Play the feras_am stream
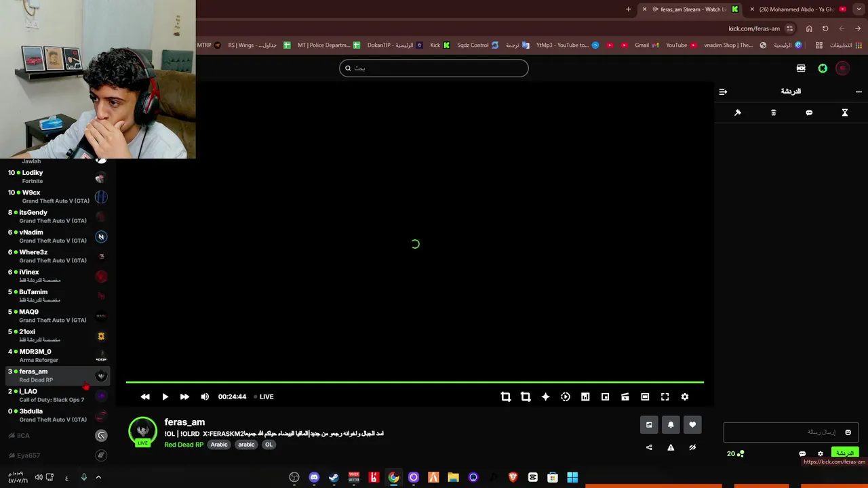The image size is (868, 488). (x=165, y=396)
